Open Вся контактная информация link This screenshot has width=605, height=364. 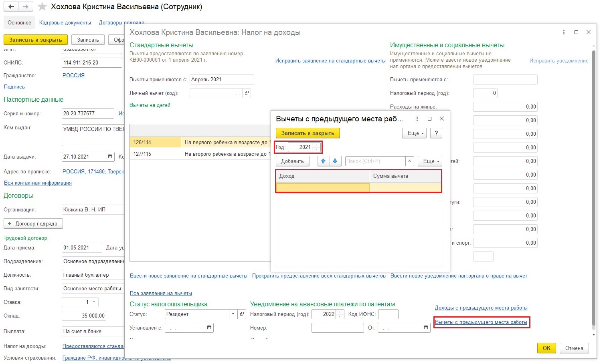click(x=38, y=183)
